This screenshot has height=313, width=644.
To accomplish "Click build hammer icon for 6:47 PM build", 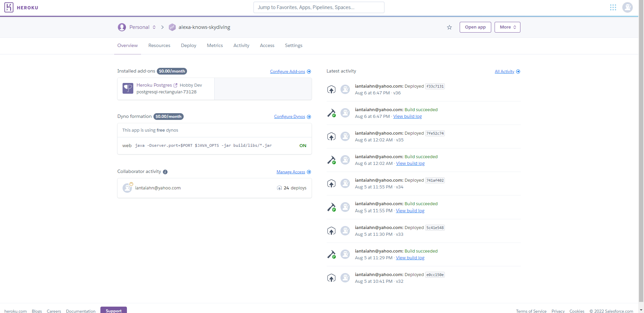I will [331, 113].
